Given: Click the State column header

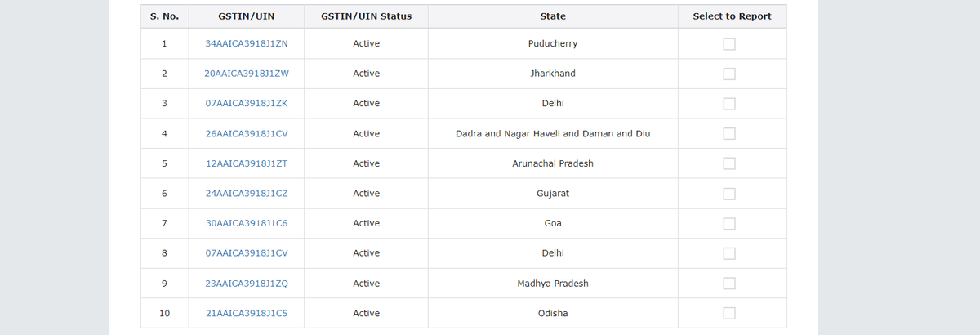Looking at the screenshot, I should click(x=553, y=16).
